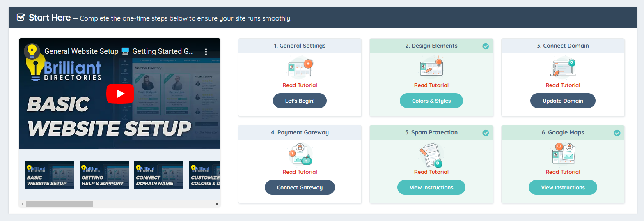Screen dimensions: 644x221
Task: Click the General Settings illustration icon
Action: point(300,68)
